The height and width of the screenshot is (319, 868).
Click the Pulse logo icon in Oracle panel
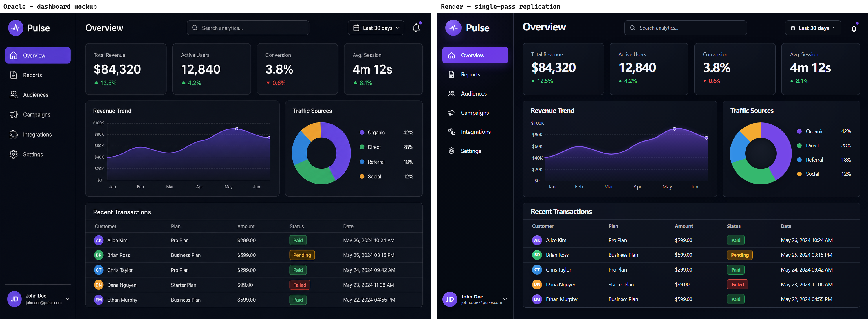[x=16, y=28]
